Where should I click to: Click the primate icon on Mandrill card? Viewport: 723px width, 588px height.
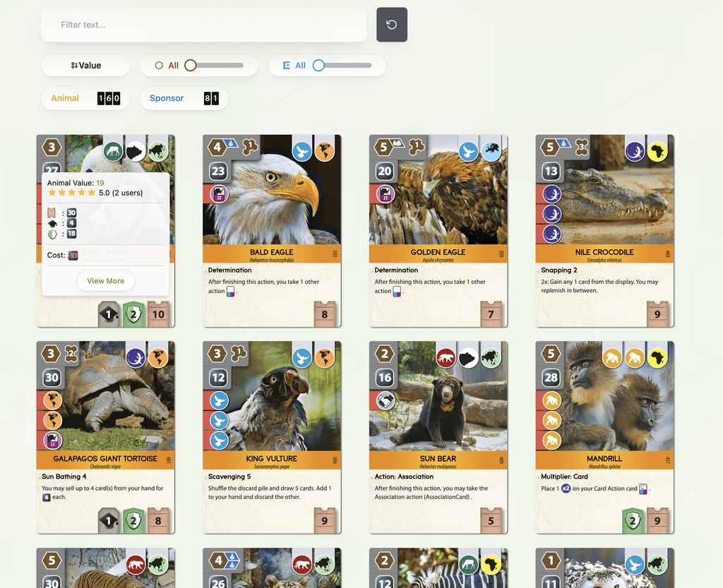pos(614,357)
